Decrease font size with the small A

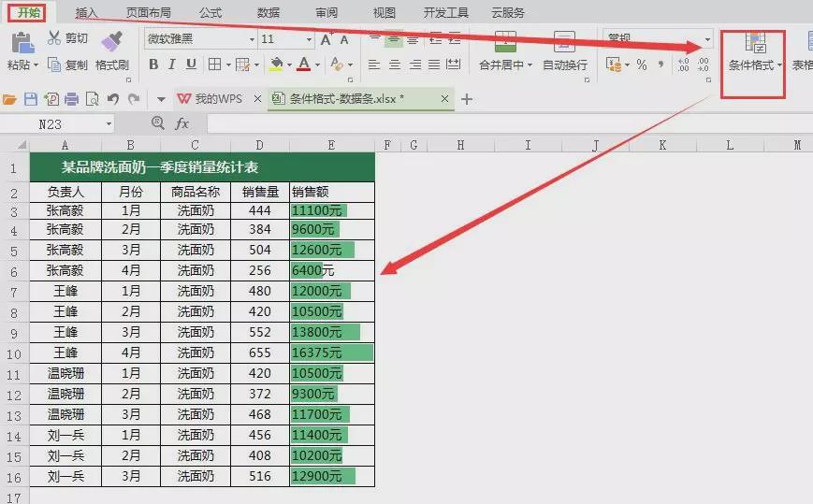[343, 40]
